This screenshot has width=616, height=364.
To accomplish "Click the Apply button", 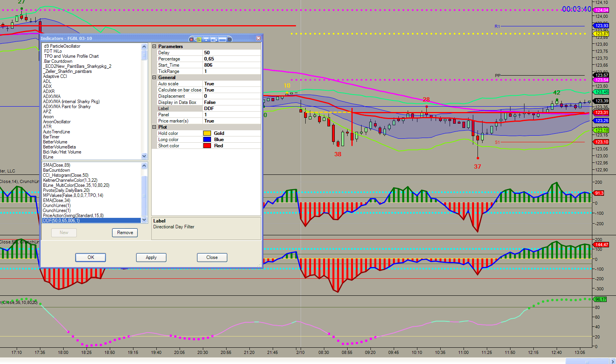I will tap(151, 257).
